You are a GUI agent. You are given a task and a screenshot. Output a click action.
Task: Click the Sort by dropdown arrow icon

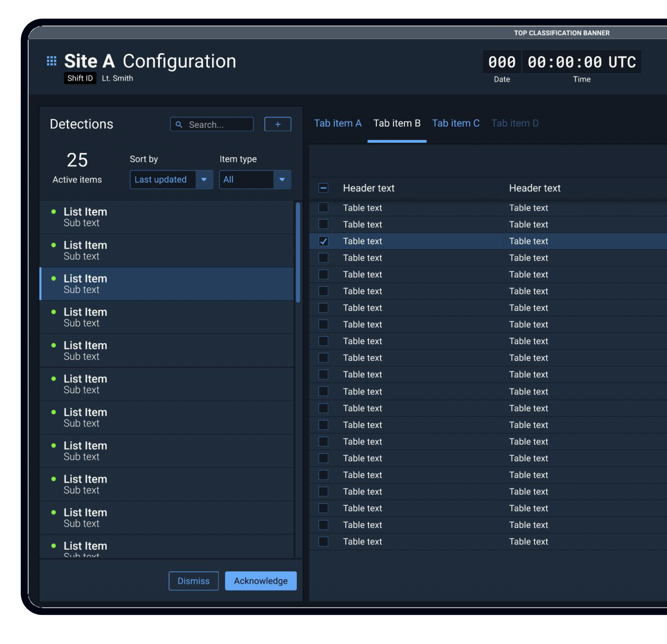(204, 179)
